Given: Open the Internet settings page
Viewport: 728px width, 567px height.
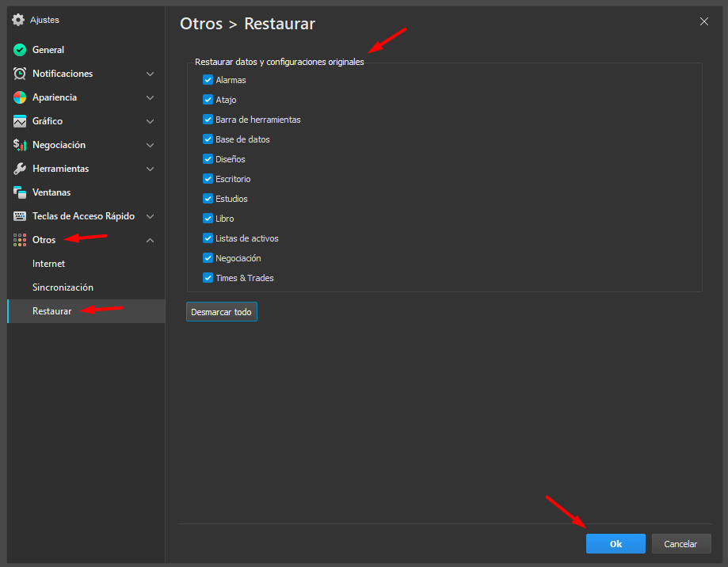Looking at the screenshot, I should tap(49, 264).
